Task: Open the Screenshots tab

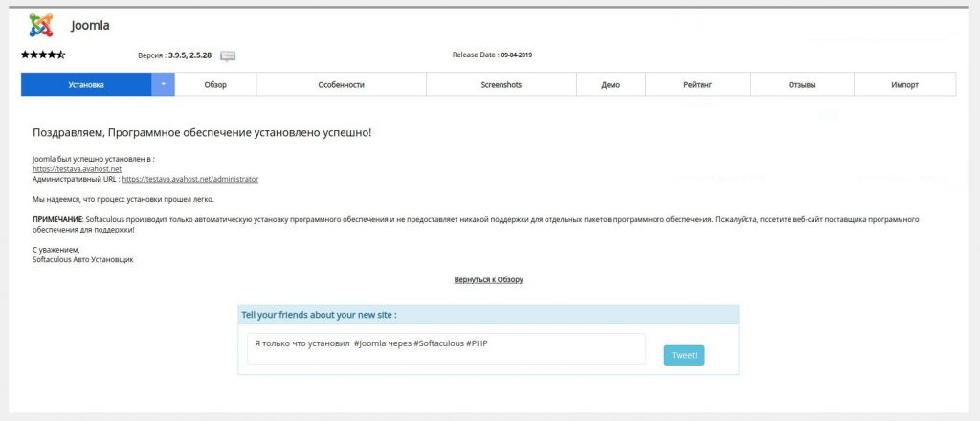Action: click(x=501, y=85)
